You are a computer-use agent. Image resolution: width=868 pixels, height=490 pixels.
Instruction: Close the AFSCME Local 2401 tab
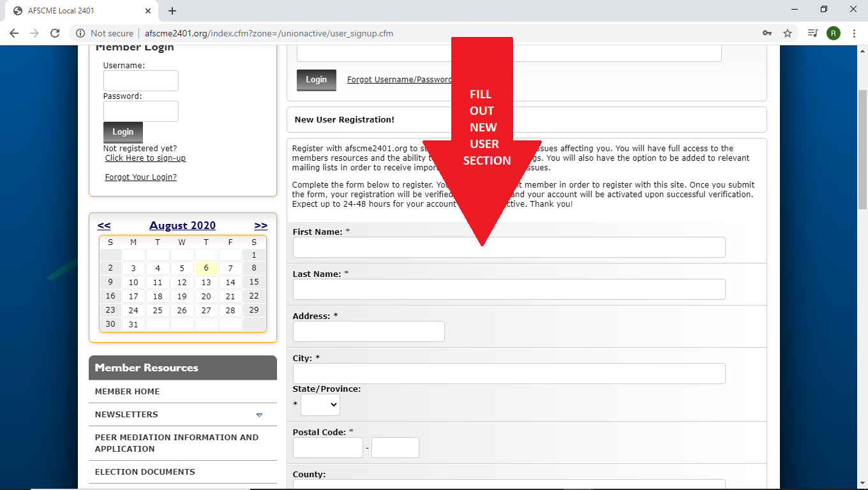pyautogui.click(x=148, y=11)
